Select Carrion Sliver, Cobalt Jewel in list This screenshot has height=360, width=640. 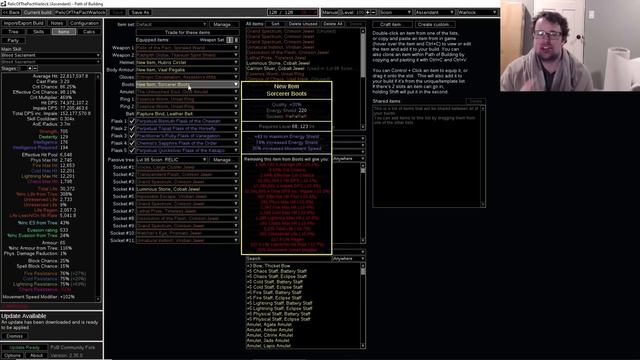pos(276,69)
